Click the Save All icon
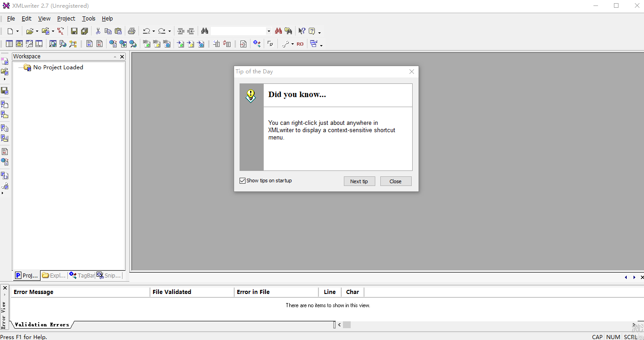The width and height of the screenshot is (644, 340). (x=85, y=31)
